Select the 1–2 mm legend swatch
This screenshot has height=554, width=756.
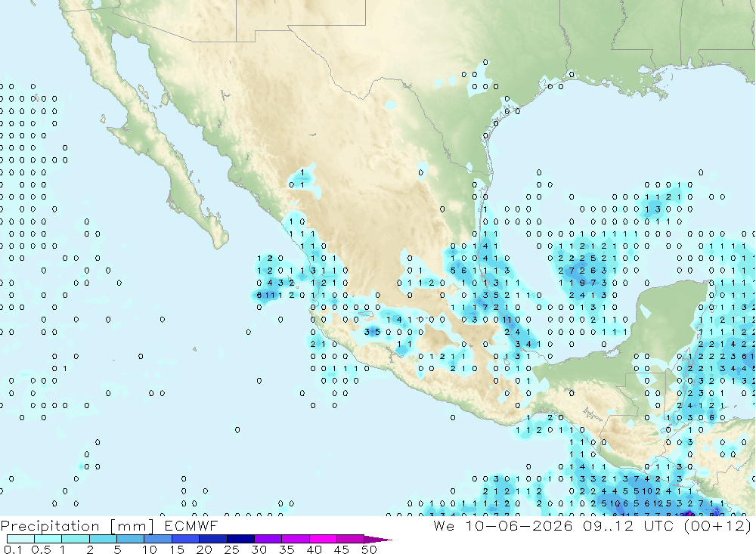(x=76, y=539)
